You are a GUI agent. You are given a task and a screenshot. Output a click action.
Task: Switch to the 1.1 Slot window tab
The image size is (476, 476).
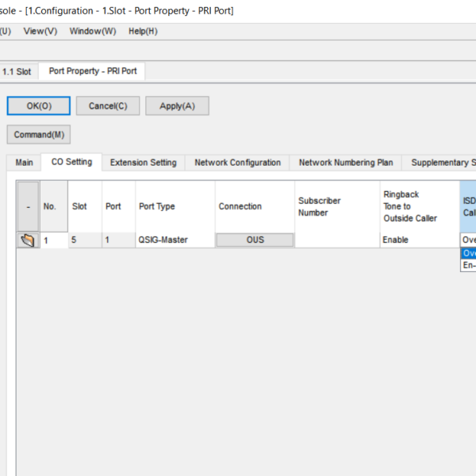tap(17, 71)
